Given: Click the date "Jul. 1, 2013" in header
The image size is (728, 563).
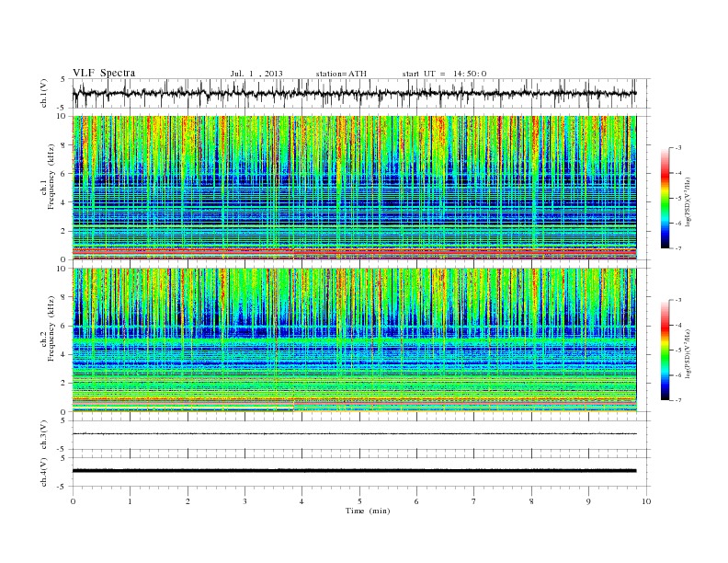Looking at the screenshot, I should (x=256, y=74).
